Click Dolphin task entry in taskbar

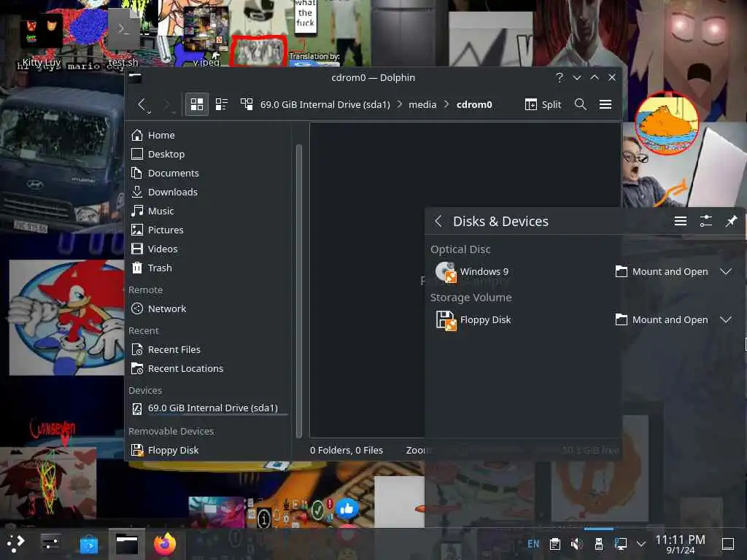(127, 543)
